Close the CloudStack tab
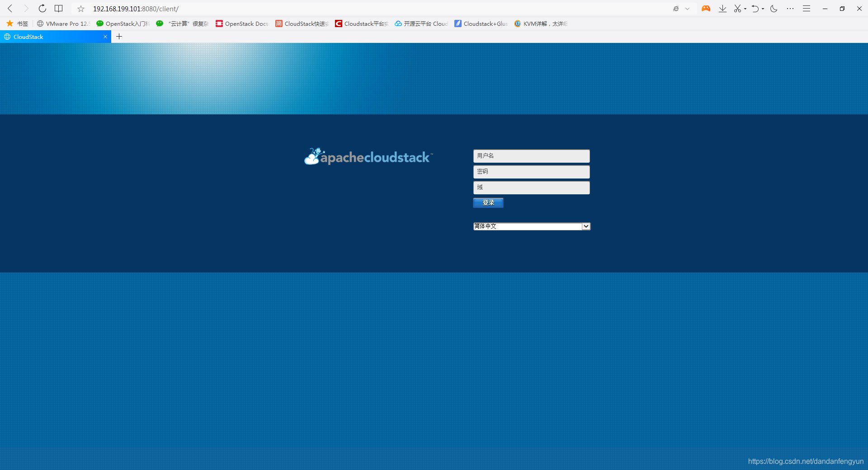The width and height of the screenshot is (868, 470). coord(105,37)
